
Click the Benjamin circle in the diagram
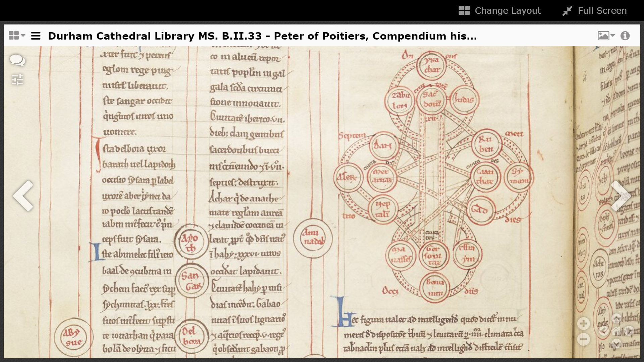(435, 288)
